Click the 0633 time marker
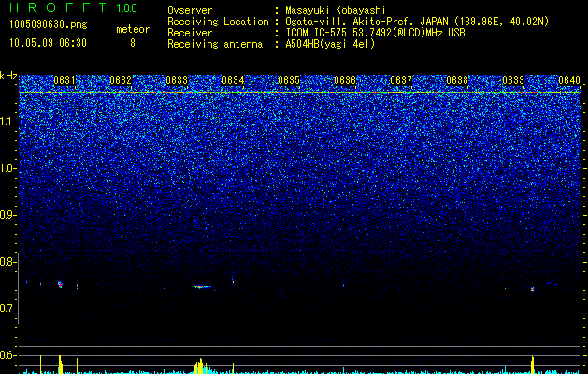 (x=177, y=80)
